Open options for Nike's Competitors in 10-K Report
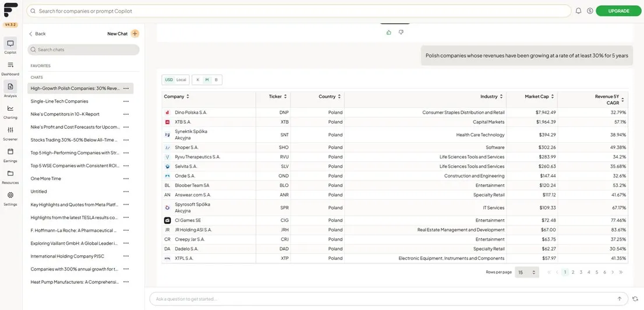The image size is (644, 310). click(x=126, y=114)
